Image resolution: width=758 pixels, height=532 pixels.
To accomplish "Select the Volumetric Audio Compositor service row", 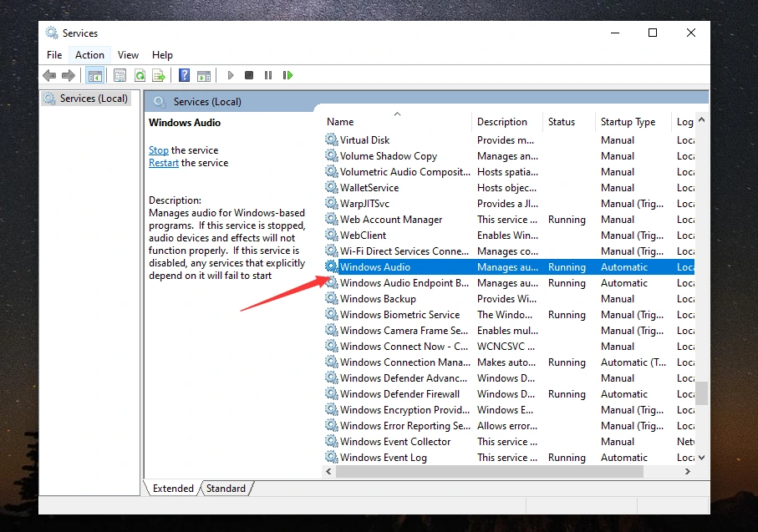I will (509, 171).
